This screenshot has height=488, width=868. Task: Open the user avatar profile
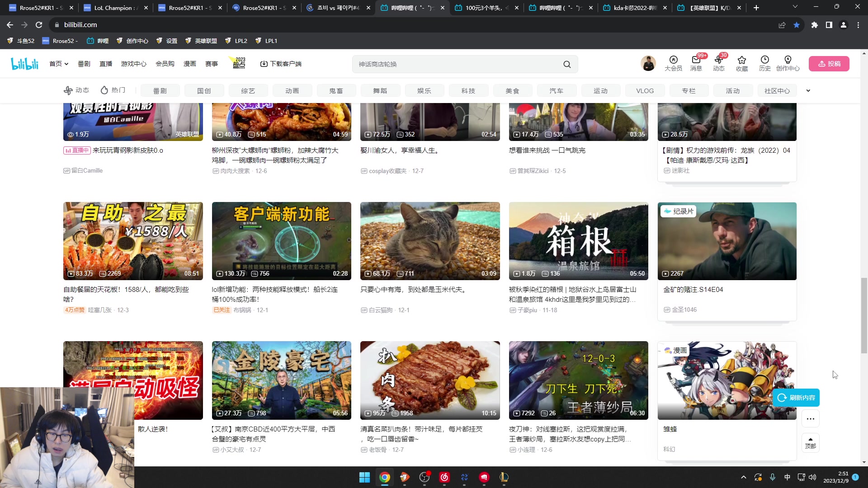[x=648, y=64]
